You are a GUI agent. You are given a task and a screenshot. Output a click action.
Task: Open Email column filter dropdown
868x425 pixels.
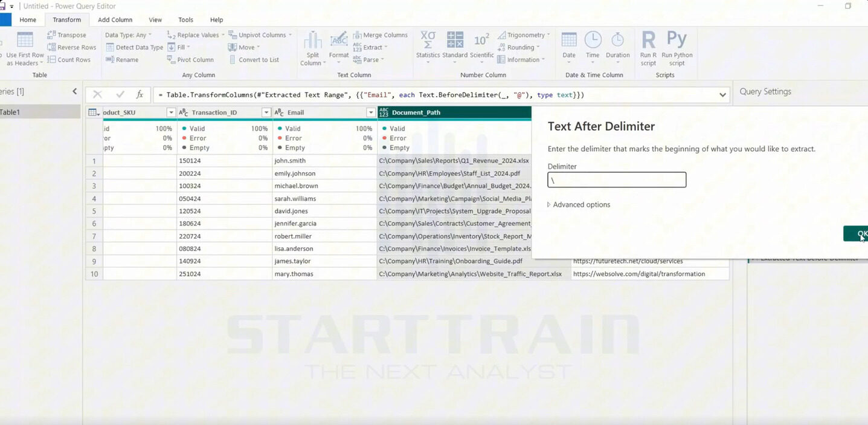pos(371,112)
